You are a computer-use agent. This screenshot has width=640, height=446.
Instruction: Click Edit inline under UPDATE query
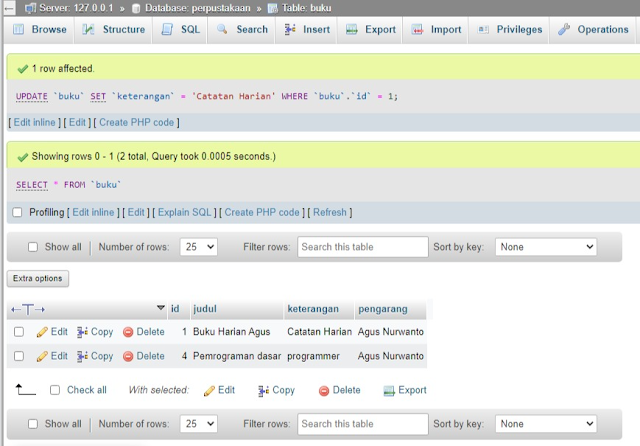pos(34,122)
